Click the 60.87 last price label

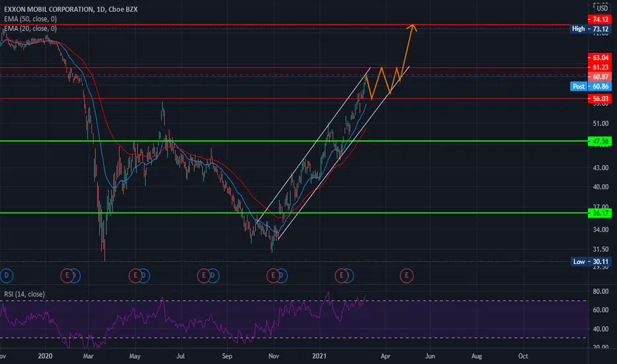600,77
